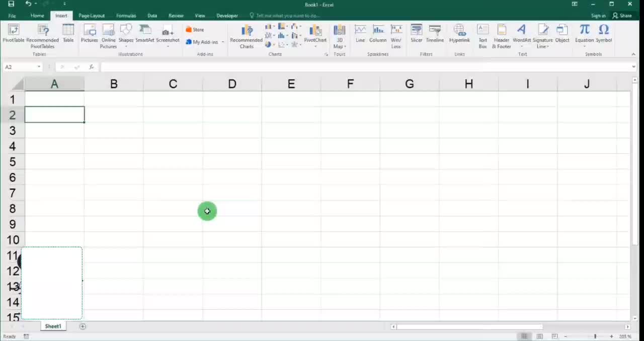Switch to Normal view in status bar

coord(524,336)
